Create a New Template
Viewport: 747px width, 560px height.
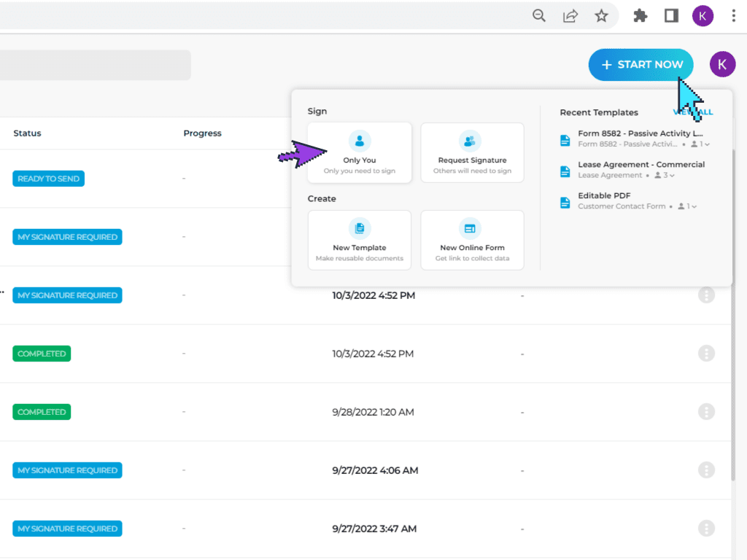click(360, 241)
